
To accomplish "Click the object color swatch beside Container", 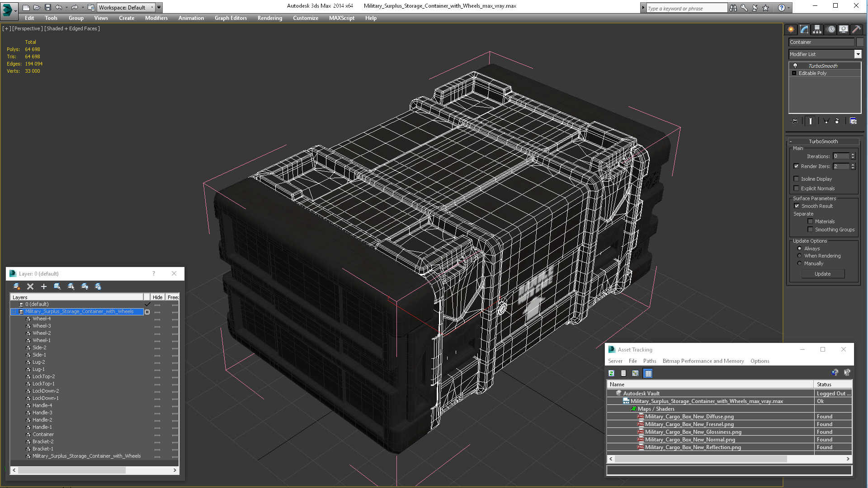I will [860, 42].
